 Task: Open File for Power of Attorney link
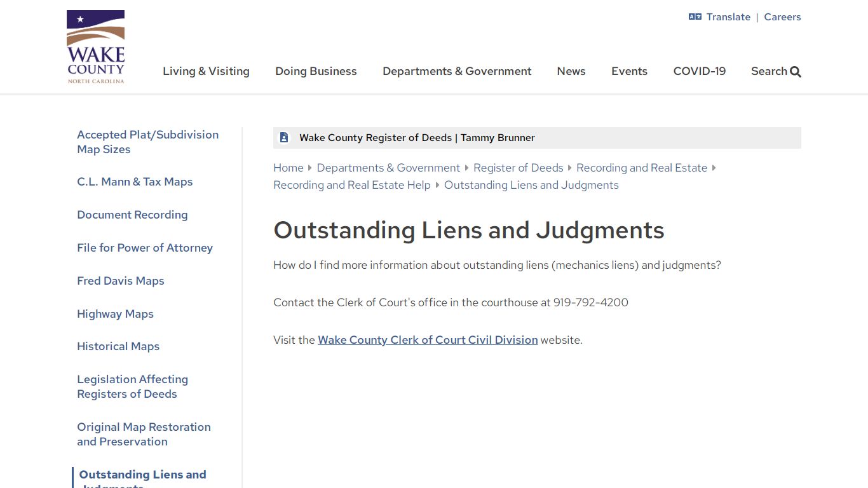(145, 248)
